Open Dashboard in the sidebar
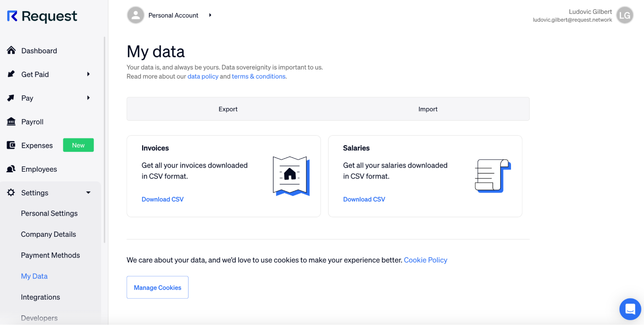The height and width of the screenshot is (325, 644). coord(39,51)
